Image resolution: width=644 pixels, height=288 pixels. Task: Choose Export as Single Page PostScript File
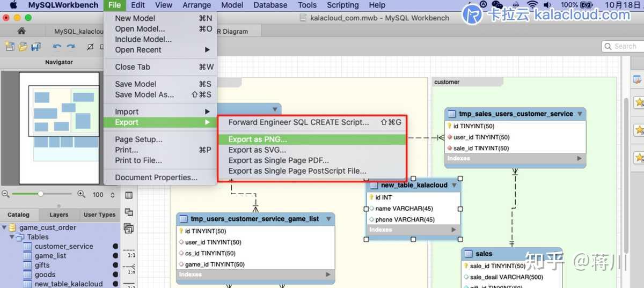coord(312,171)
